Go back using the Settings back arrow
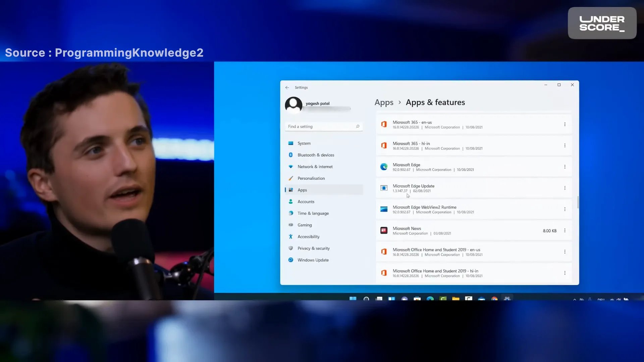This screenshot has width=644, height=362. (x=287, y=87)
